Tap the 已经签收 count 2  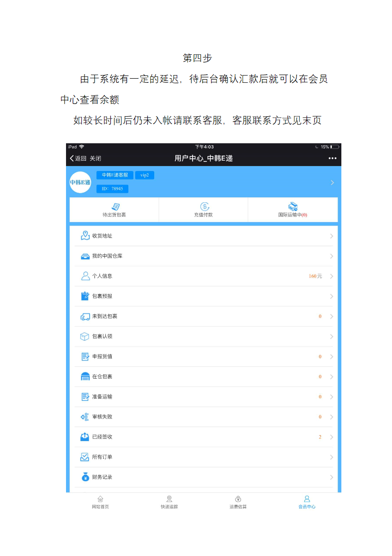point(320,437)
